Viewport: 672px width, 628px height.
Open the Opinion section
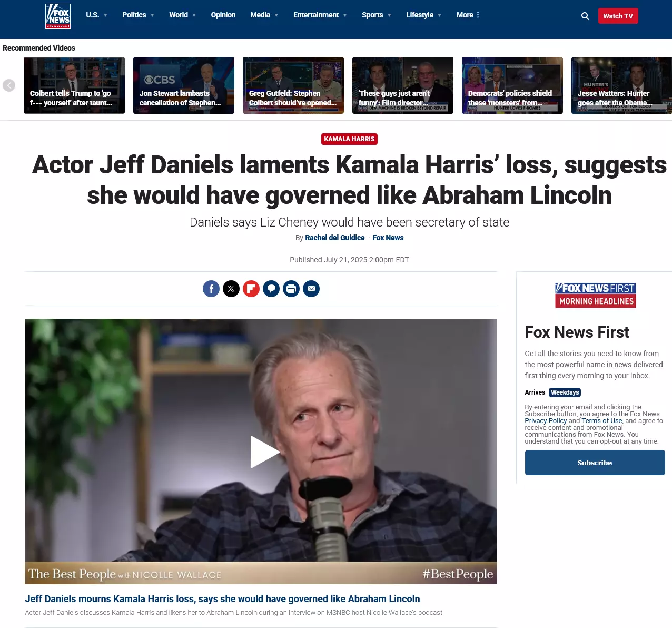click(x=223, y=15)
